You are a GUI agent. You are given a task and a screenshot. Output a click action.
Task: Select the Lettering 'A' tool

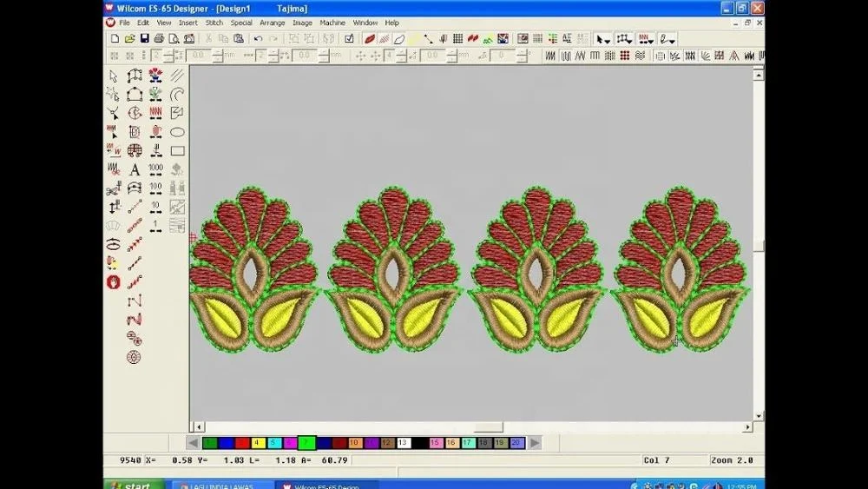click(135, 169)
